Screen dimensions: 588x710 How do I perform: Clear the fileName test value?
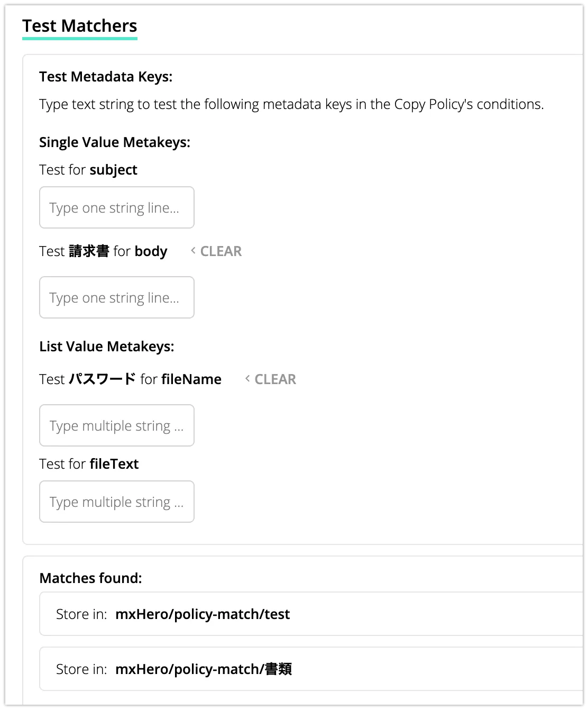275,379
